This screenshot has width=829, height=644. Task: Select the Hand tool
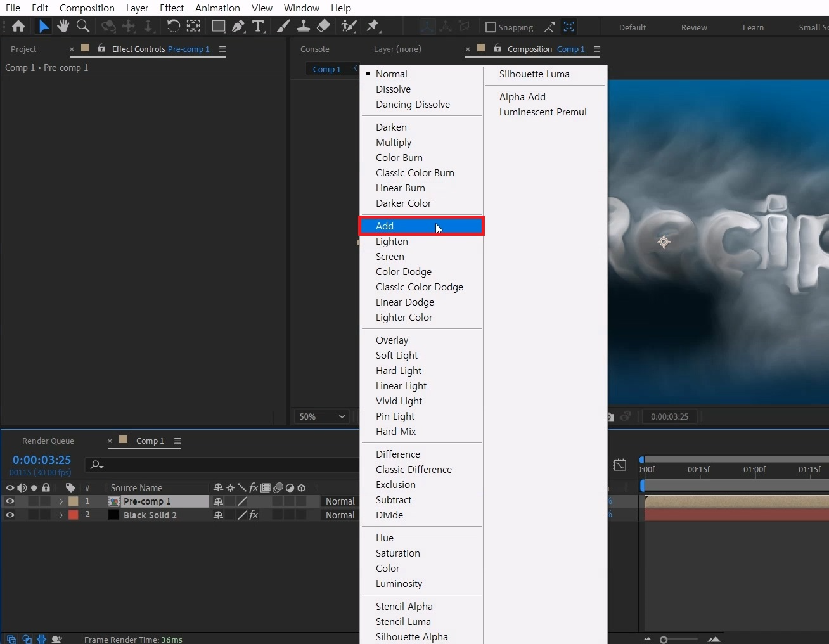(63, 26)
